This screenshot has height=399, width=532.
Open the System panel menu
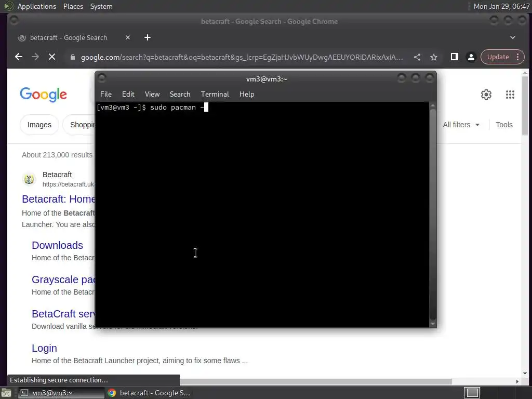click(101, 6)
